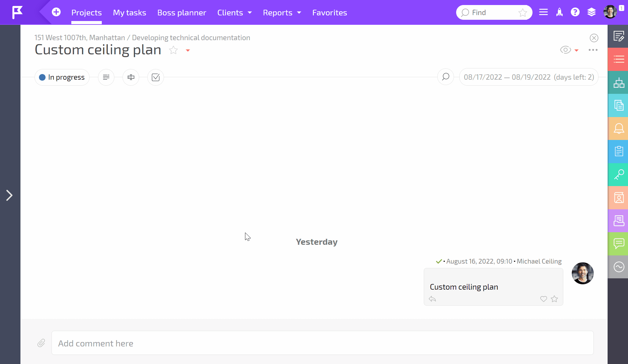Open the Developing technical documentation breadcrumb link
This screenshot has width=628, height=364.
coord(191,38)
